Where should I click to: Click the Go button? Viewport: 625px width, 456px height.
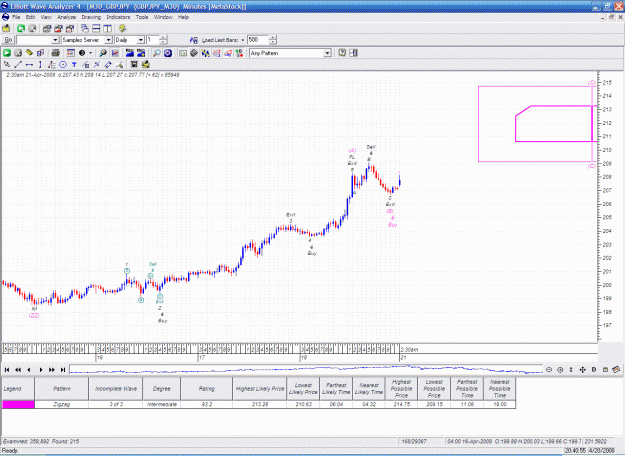pos(8,40)
